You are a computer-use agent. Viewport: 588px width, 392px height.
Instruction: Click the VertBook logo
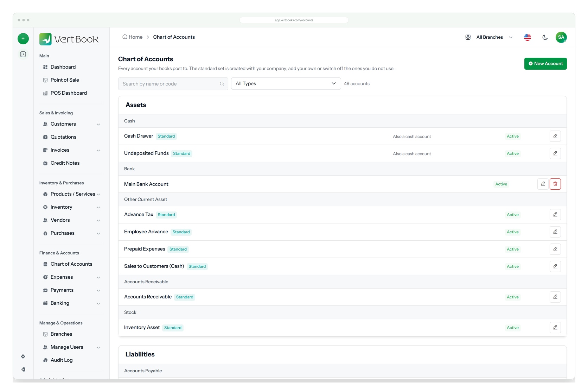[69, 39]
